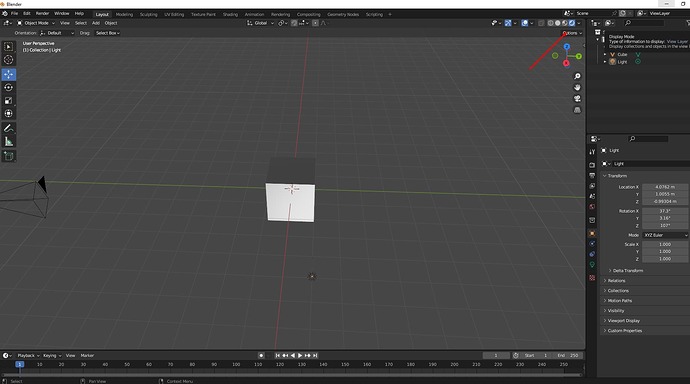
Task: Select the Add Cube tool
Action: [8, 156]
